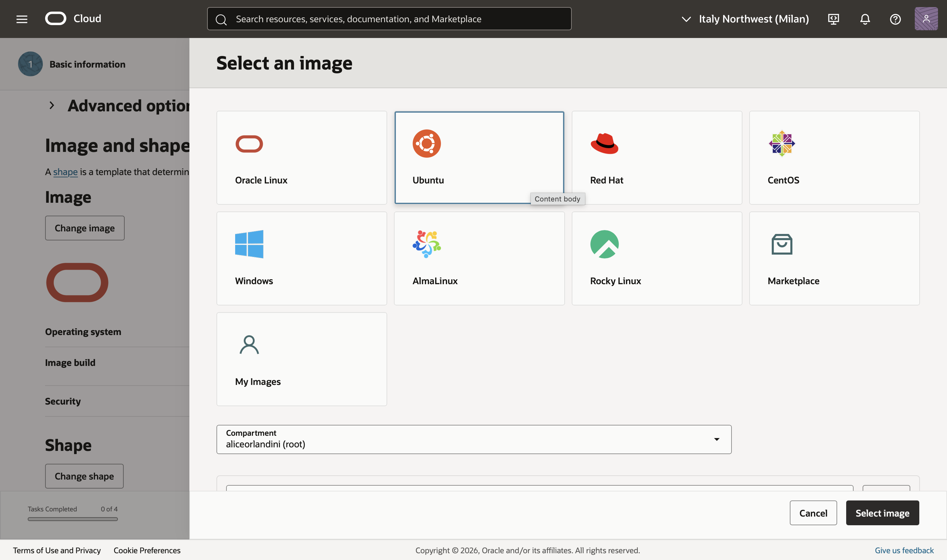Open the Give us feedback link
947x560 pixels.
coord(904,550)
